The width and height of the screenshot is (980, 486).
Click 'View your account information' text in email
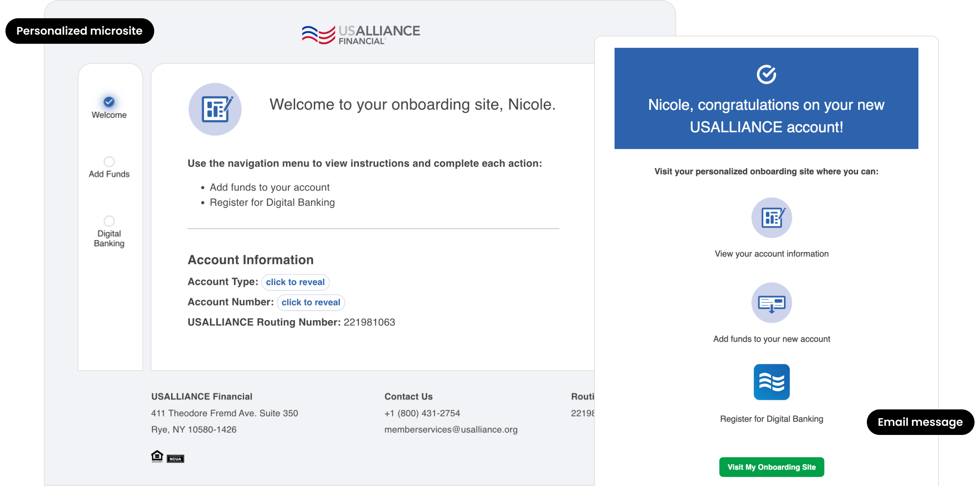pos(771,254)
